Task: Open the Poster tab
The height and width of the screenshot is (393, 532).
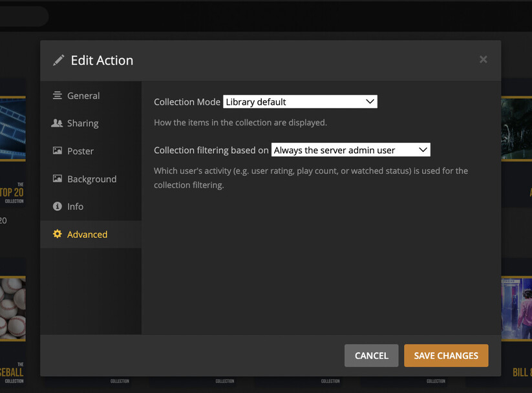Action: click(x=90, y=151)
